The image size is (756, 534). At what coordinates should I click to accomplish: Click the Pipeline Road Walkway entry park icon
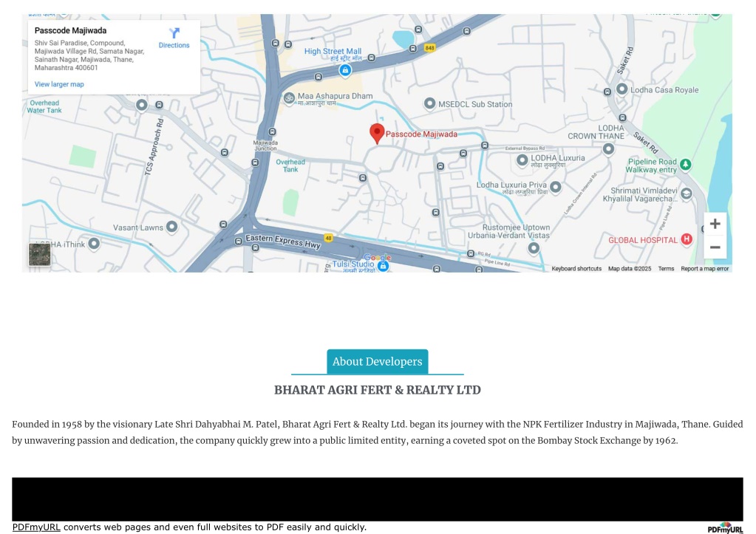click(685, 165)
